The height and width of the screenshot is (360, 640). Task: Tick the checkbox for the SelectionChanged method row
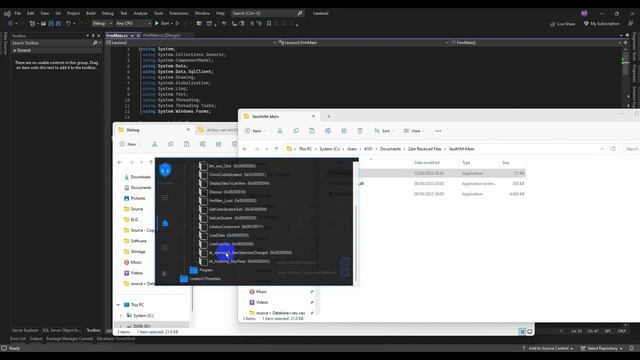(203, 253)
